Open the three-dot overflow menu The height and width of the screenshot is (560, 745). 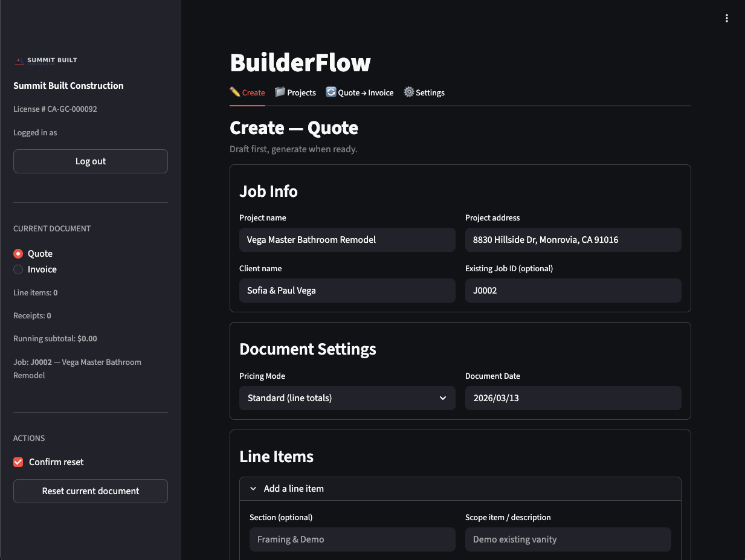[x=726, y=18]
